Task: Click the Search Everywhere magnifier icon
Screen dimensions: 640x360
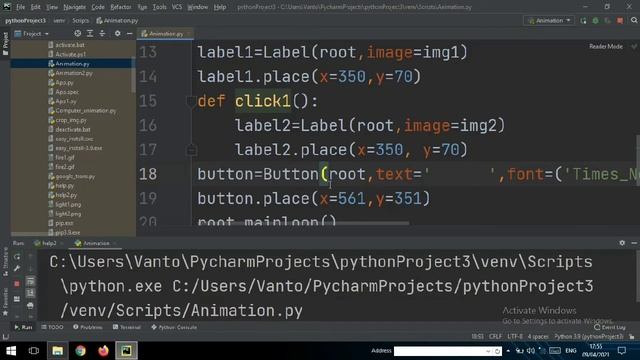Action: coord(634,20)
